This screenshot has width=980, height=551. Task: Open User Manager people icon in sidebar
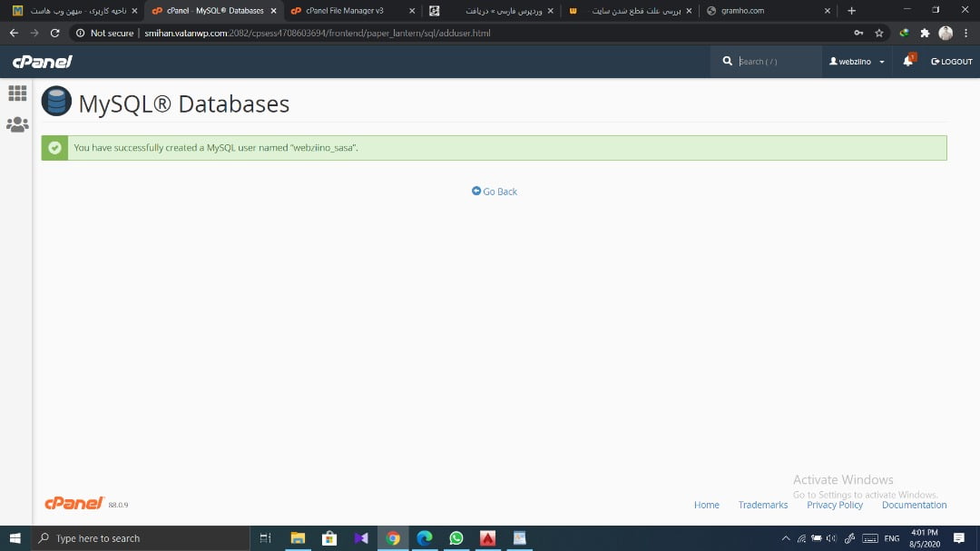[17, 124]
